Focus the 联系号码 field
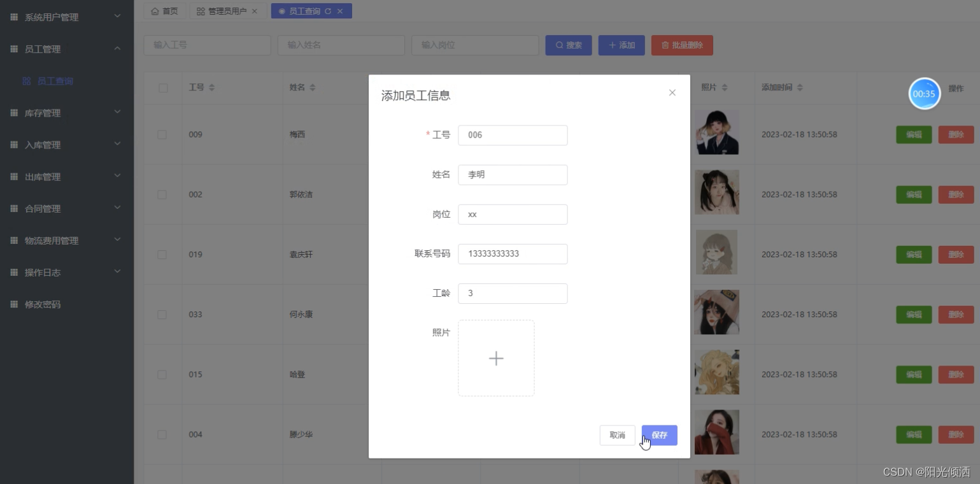 tap(513, 253)
